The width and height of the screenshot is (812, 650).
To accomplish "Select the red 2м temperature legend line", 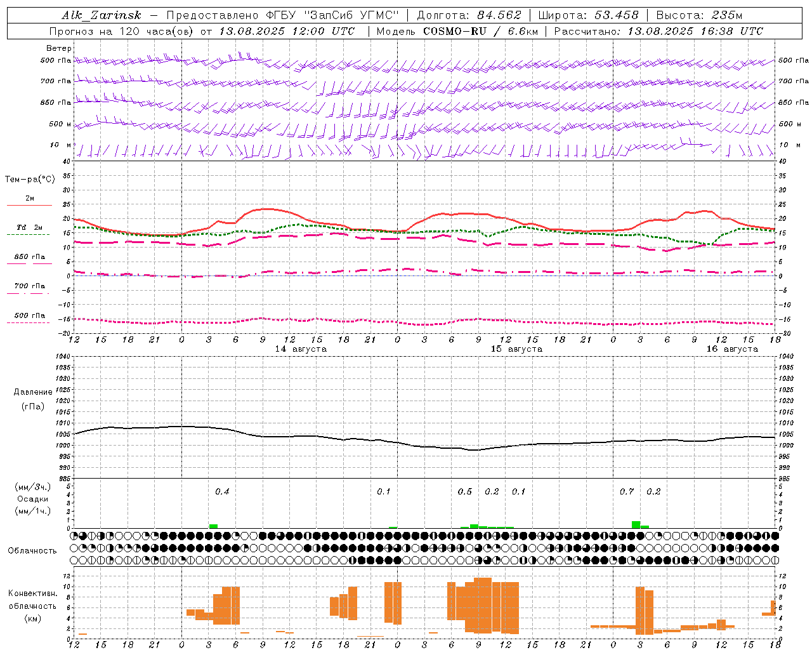I will [x=29, y=205].
